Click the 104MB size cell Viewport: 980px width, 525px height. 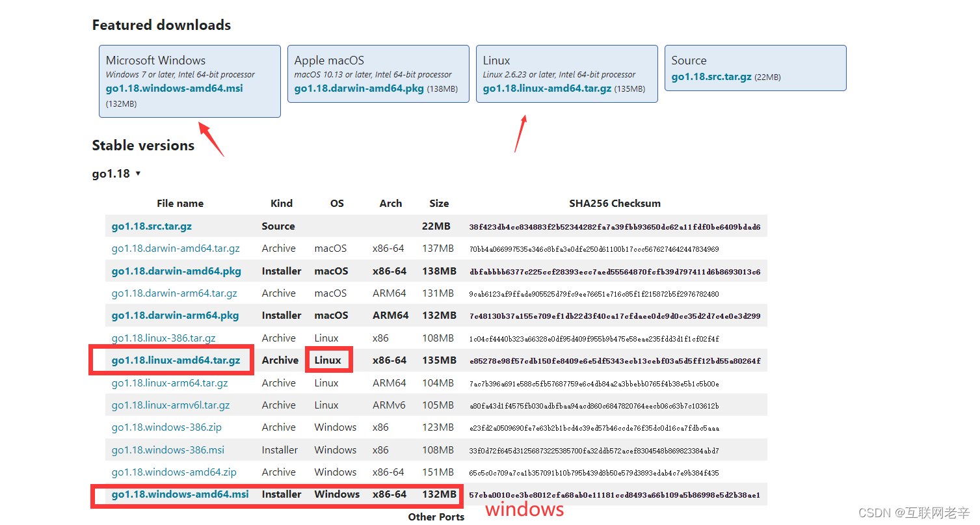tap(438, 383)
